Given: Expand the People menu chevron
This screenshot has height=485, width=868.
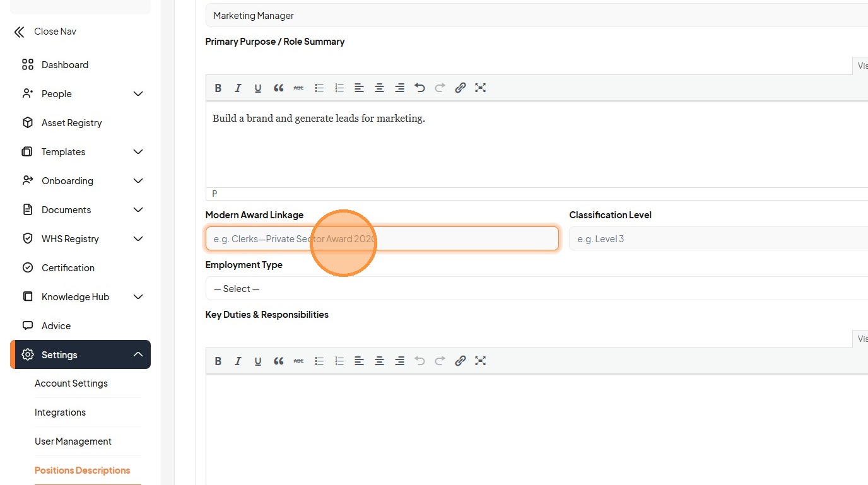Looking at the screenshot, I should pyautogui.click(x=138, y=94).
